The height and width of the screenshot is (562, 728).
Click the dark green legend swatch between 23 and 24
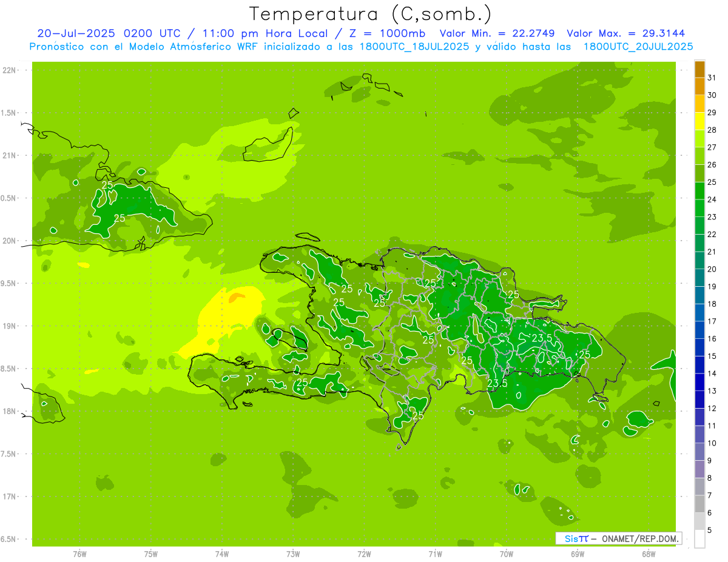tap(699, 208)
